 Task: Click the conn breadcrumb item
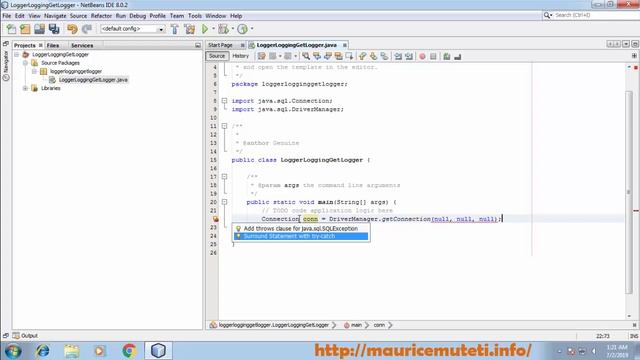379,325
